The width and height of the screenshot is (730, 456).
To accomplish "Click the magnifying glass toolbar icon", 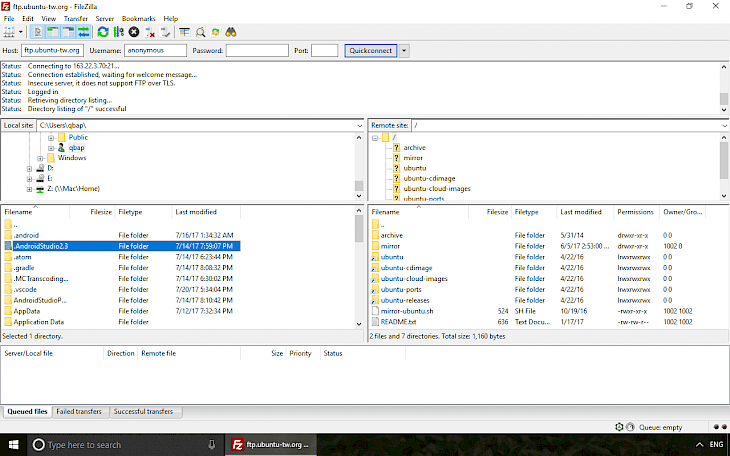I will pyautogui.click(x=200, y=32).
